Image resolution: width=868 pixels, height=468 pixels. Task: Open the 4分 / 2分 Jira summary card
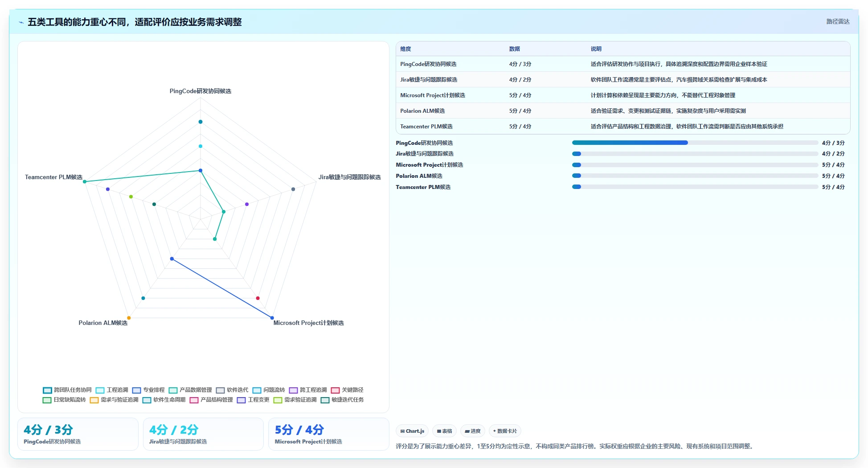203,434
